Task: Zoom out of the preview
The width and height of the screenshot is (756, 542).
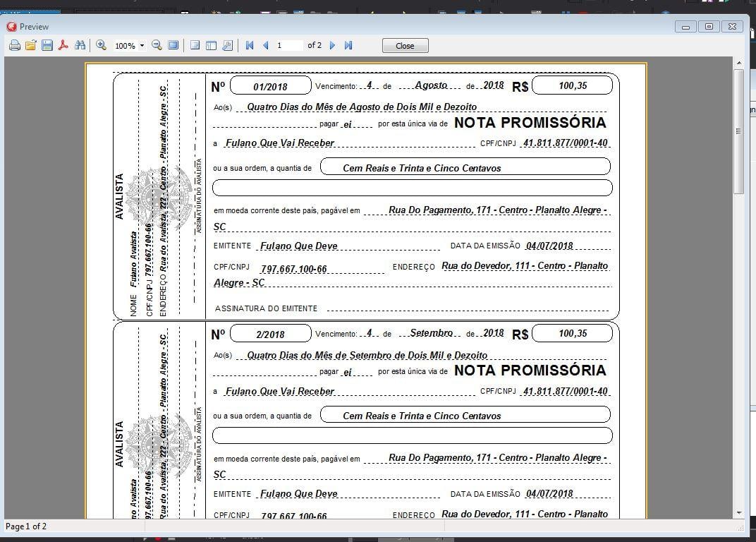Action: tap(157, 45)
